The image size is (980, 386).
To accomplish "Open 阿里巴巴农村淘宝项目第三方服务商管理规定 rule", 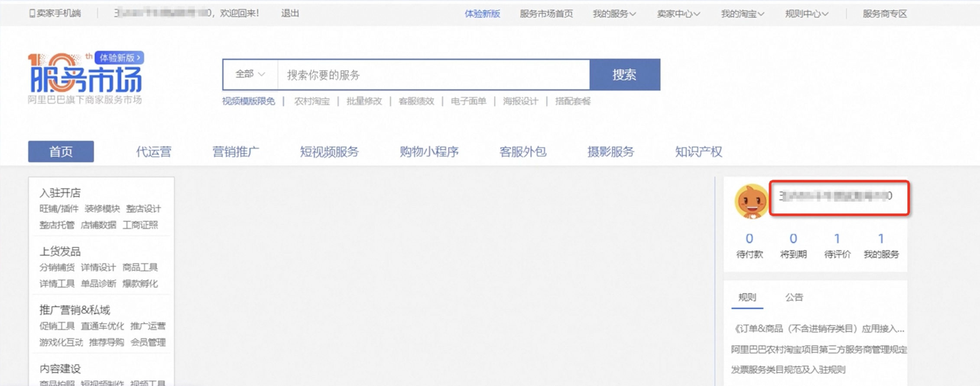I will (819, 349).
